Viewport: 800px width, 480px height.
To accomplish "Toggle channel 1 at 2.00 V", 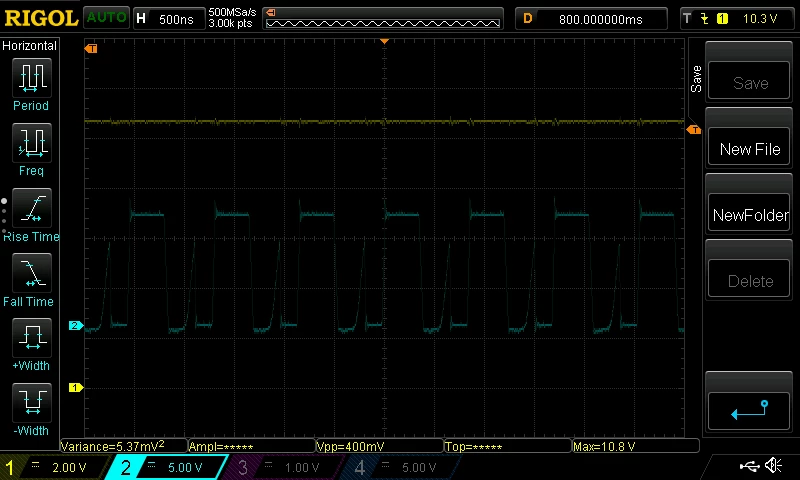I will 54,467.
